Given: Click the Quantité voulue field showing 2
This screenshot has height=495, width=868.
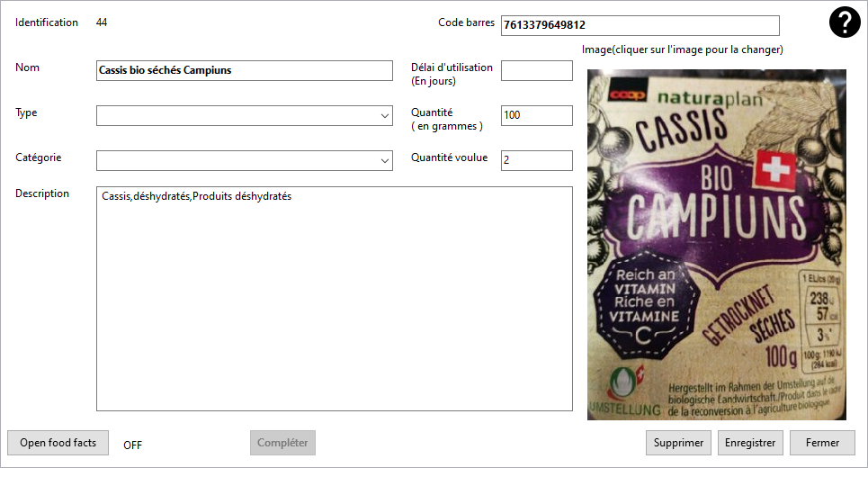Looking at the screenshot, I should point(536,160).
